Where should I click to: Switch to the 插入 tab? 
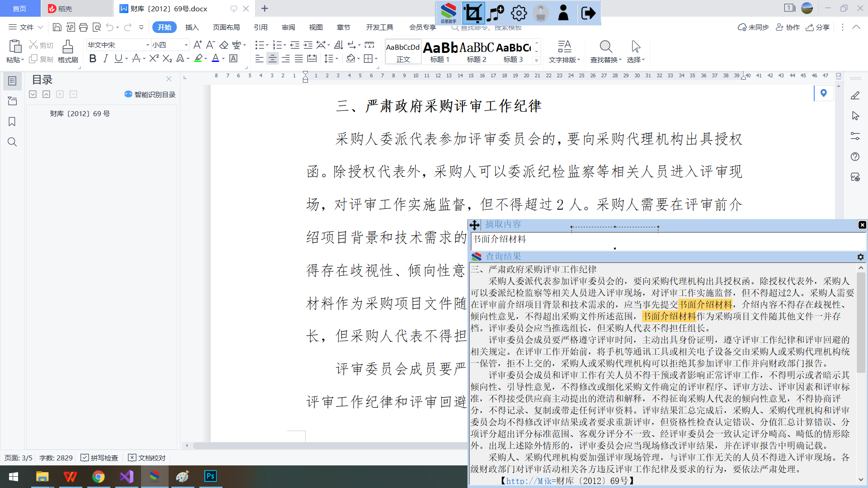192,27
